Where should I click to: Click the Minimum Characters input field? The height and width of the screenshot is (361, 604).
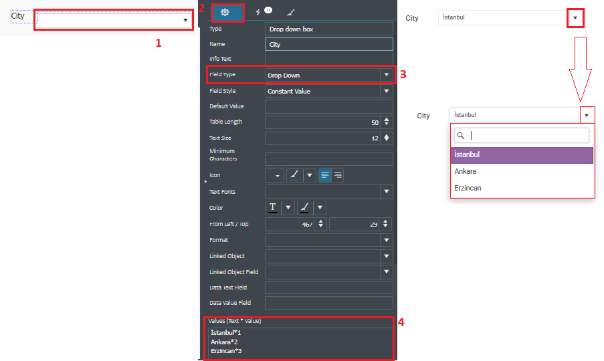coord(329,158)
